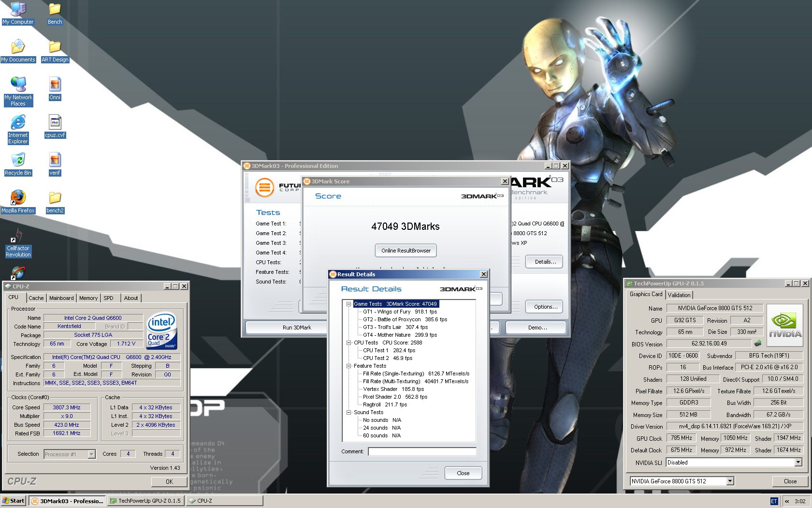
Task: Open My Computer desktop icon
Action: pyautogui.click(x=18, y=14)
